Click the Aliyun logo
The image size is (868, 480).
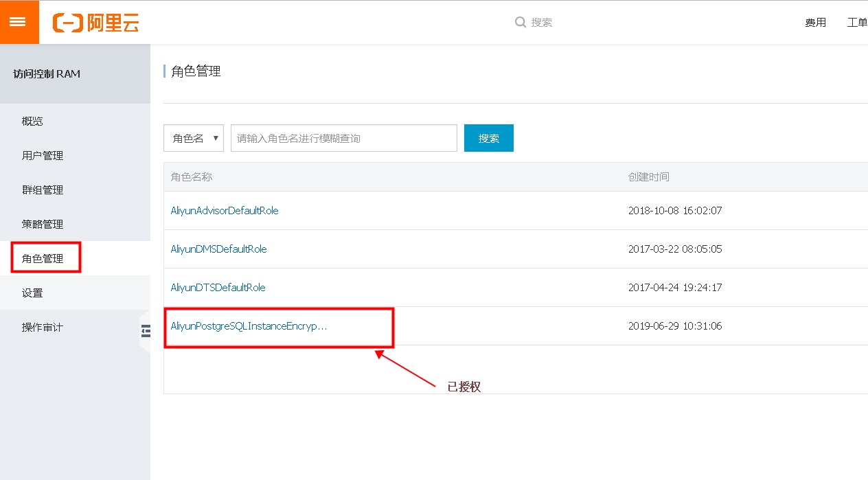pos(96,23)
